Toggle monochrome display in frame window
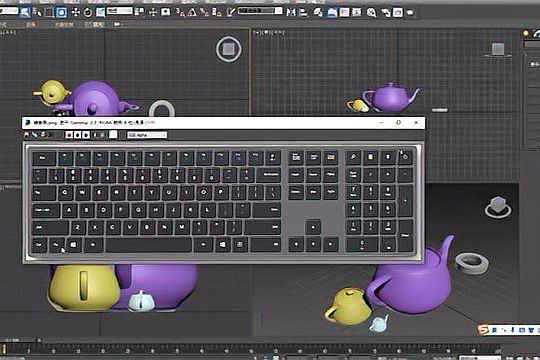 (x=103, y=135)
